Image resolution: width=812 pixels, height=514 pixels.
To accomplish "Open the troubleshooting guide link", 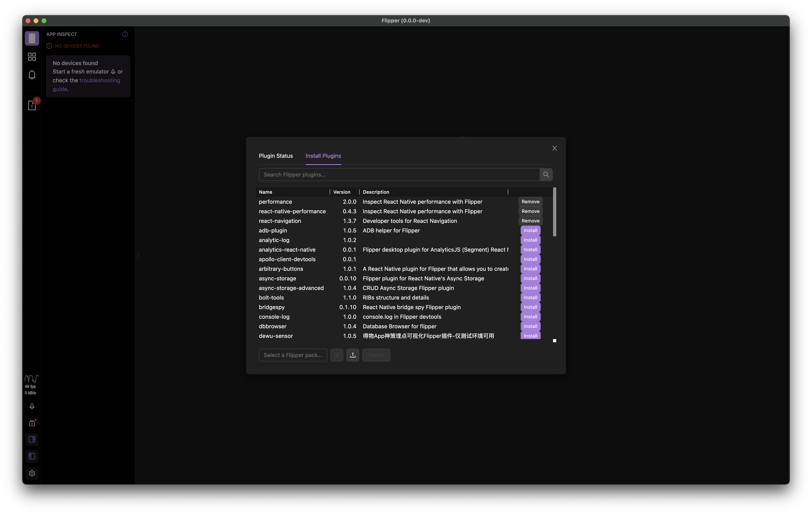I will 100,80.
